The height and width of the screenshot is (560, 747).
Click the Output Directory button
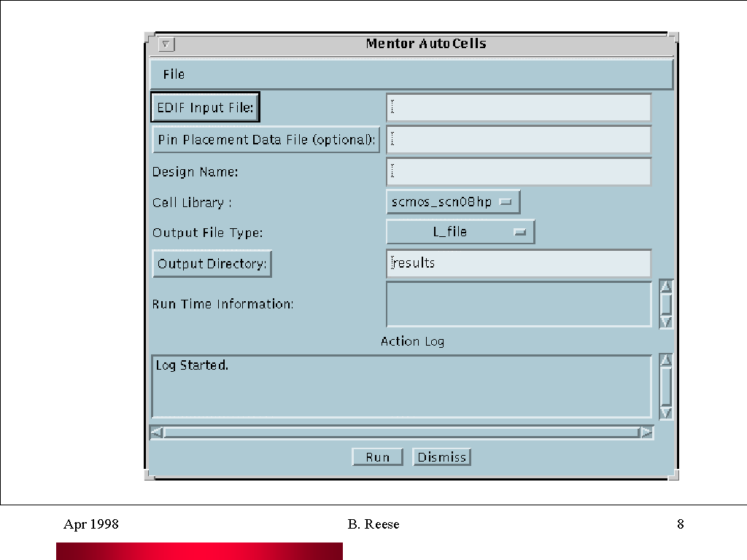(212, 264)
